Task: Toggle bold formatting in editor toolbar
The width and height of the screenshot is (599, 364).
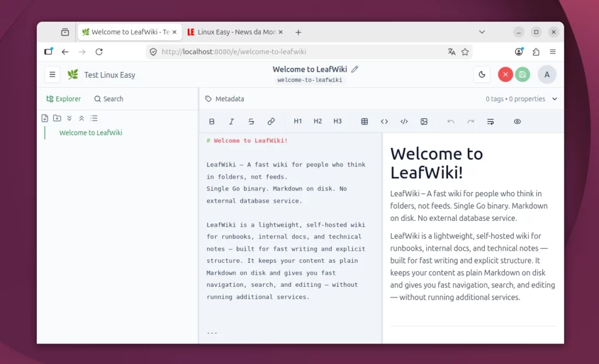Action: (212, 122)
